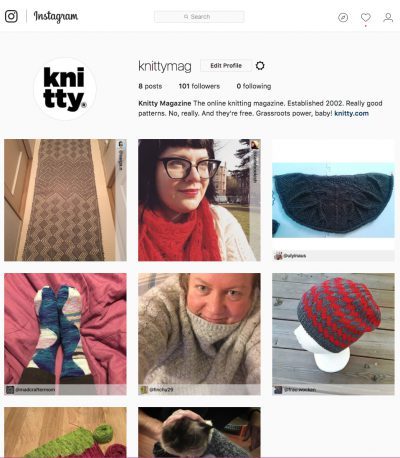Viewport: 400px width, 458px height.
Task: Click the Edit Profile button
Action: [226, 66]
